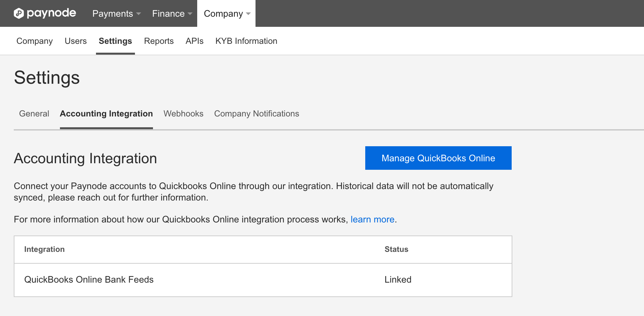Click the Paynode logo

[x=45, y=13]
